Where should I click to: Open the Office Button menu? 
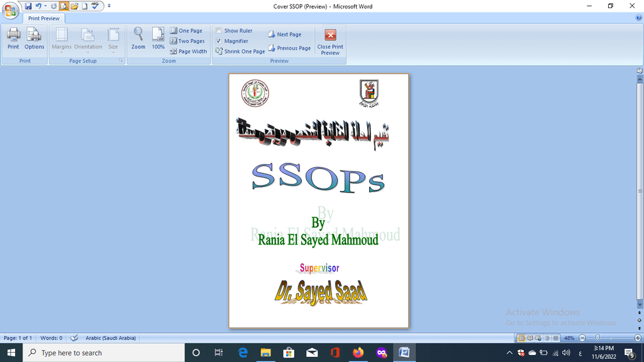tap(10, 10)
